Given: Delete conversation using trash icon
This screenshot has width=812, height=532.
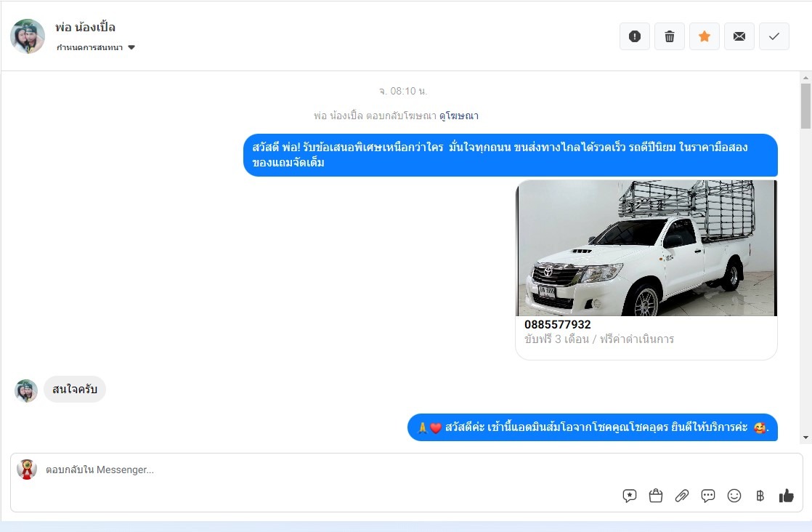Looking at the screenshot, I should [669, 36].
